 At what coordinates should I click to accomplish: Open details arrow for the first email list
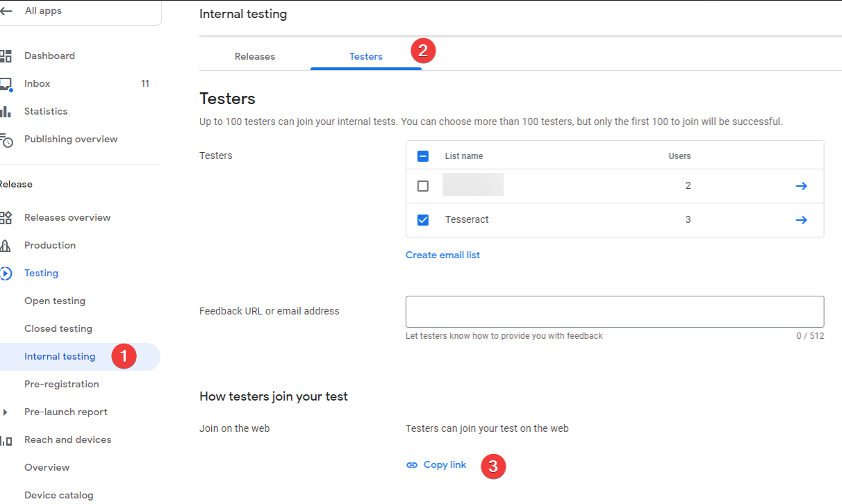click(801, 185)
